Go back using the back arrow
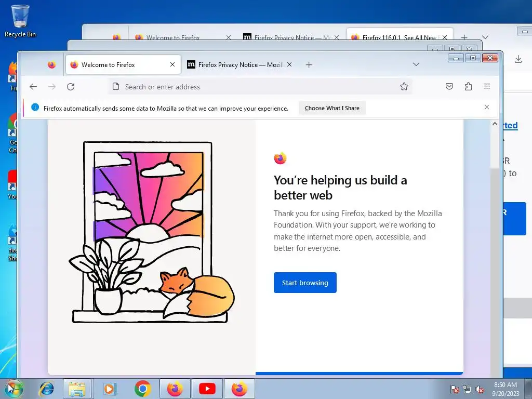 point(33,87)
